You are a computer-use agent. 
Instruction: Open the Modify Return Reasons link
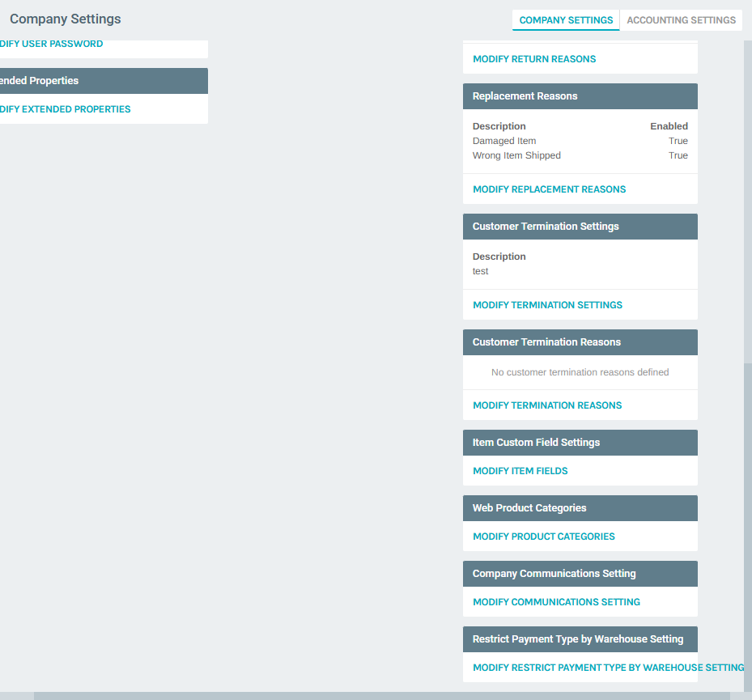[x=533, y=58]
